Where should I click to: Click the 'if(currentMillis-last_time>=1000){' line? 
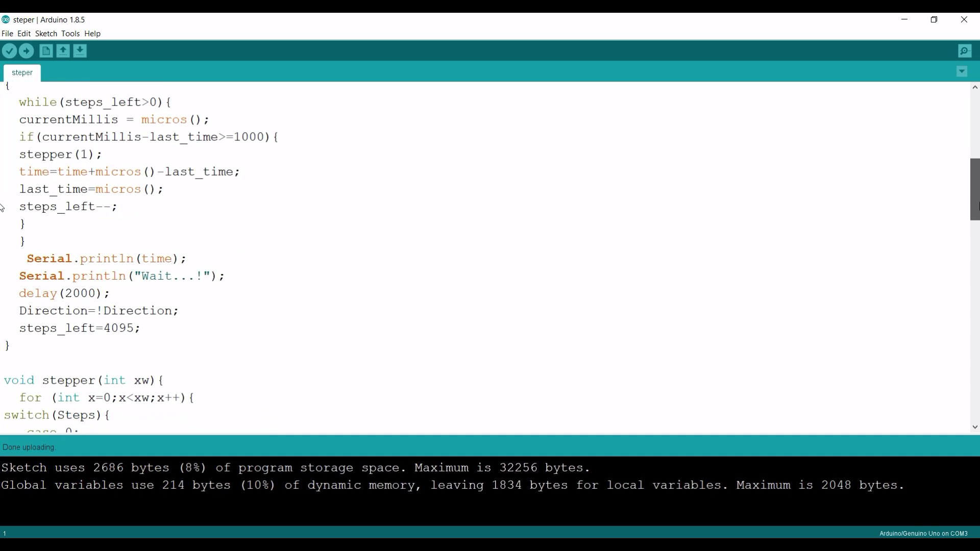pyautogui.click(x=149, y=137)
